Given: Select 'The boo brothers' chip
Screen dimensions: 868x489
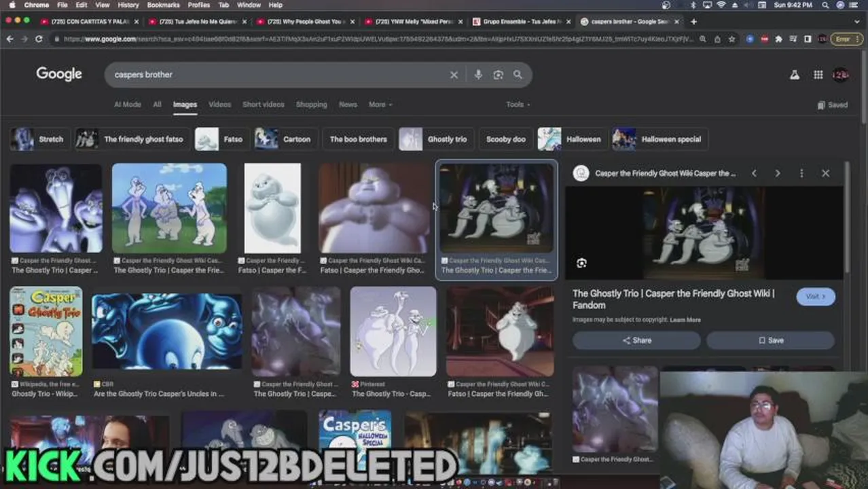Looking at the screenshot, I should [x=358, y=139].
